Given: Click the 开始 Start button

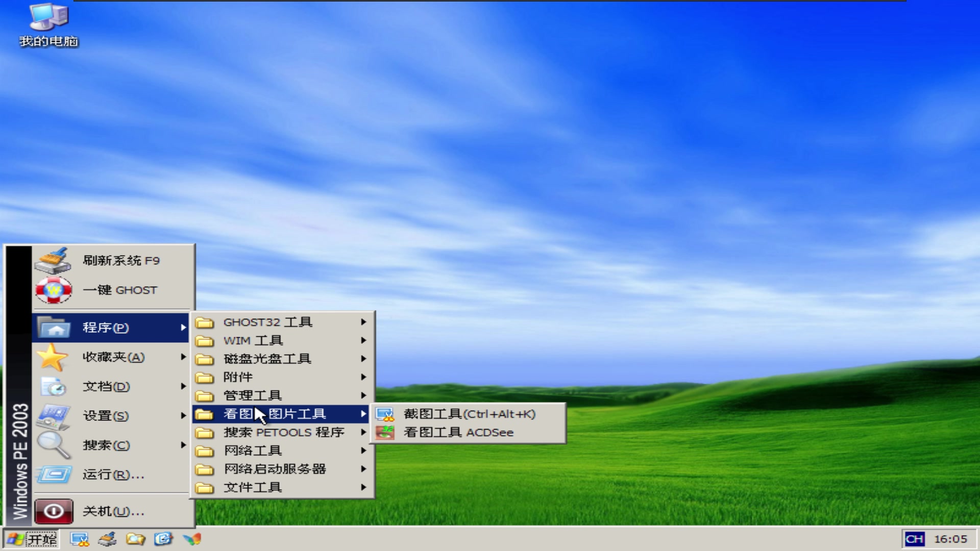Looking at the screenshot, I should click(32, 539).
